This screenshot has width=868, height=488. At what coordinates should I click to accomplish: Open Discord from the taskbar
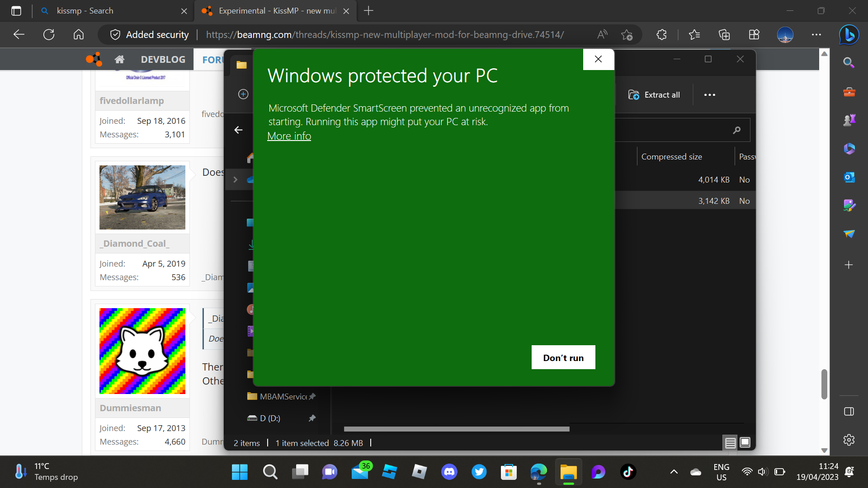click(x=449, y=472)
